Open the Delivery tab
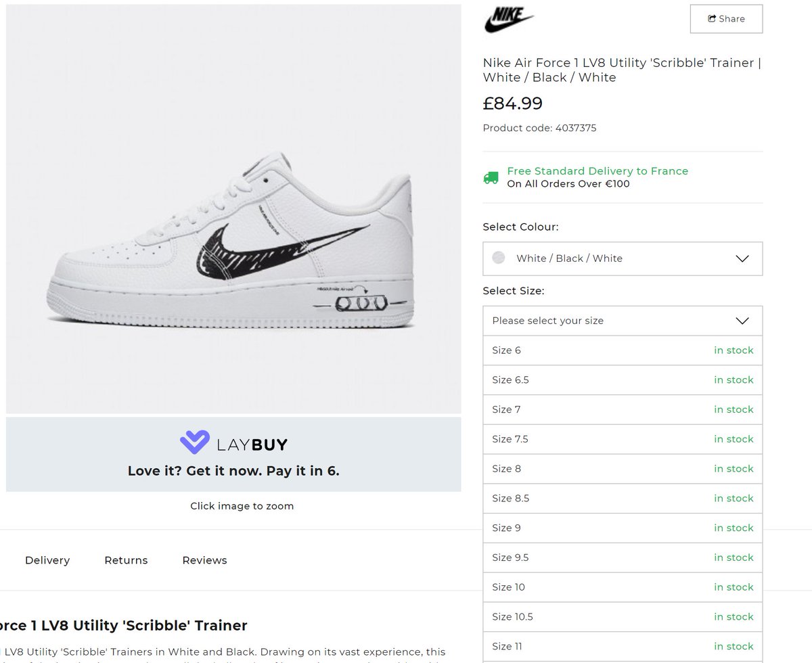 click(47, 560)
